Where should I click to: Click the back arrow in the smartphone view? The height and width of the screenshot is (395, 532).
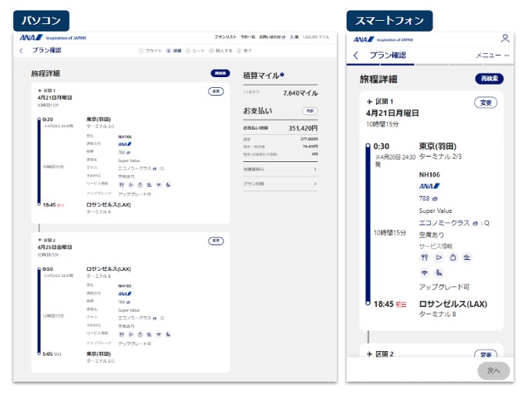[355, 56]
